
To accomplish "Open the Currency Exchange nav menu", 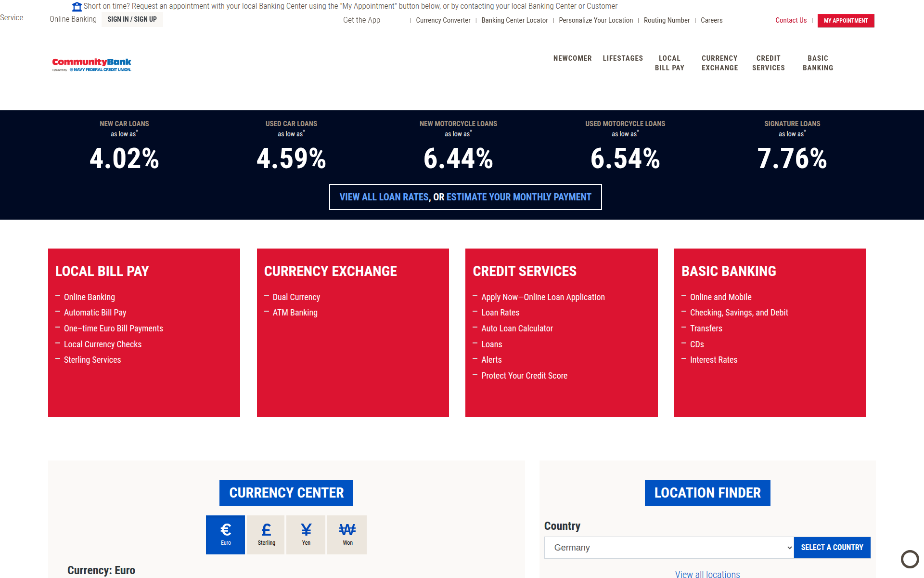I will tap(719, 63).
